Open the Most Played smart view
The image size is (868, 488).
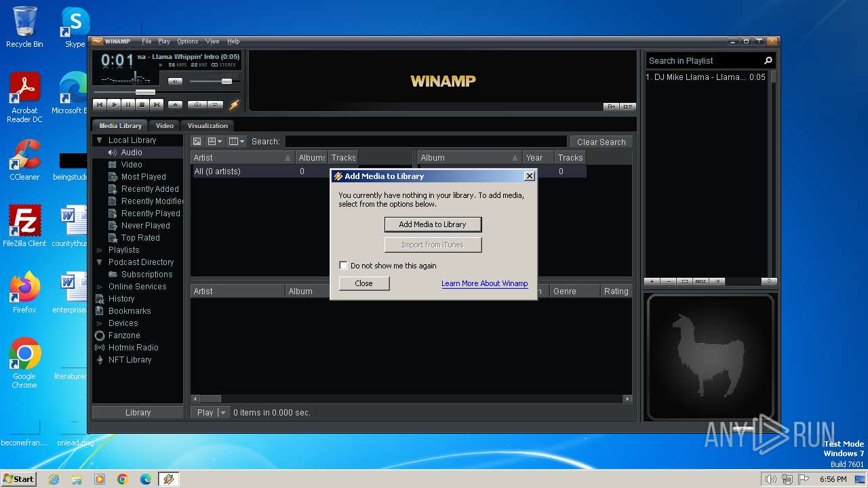[x=143, y=177]
